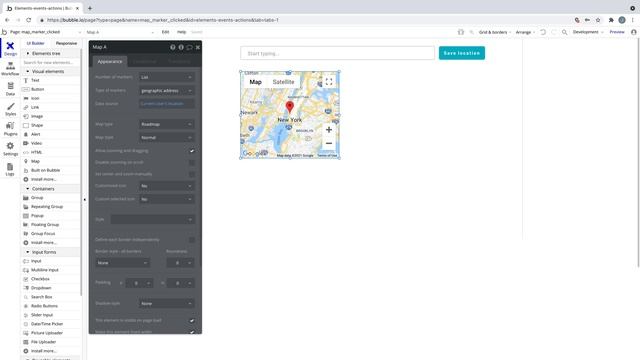
Task: Open the Styles section
Action: coord(10,109)
